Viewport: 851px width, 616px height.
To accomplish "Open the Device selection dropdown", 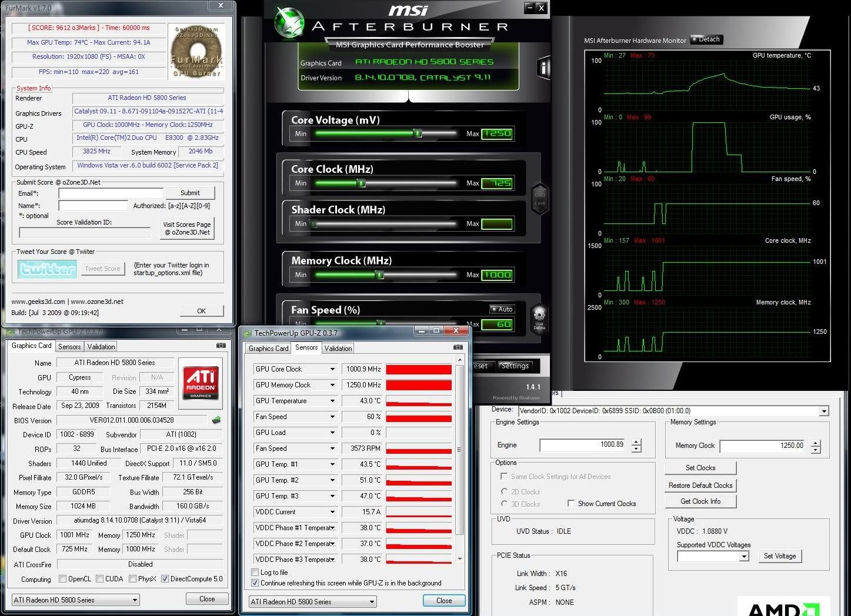I will point(823,410).
